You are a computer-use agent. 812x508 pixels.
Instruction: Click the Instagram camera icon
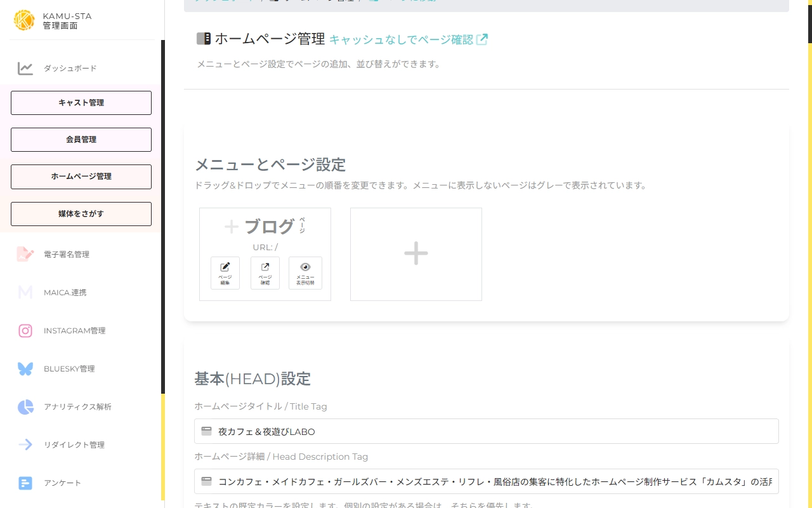pyautogui.click(x=25, y=330)
